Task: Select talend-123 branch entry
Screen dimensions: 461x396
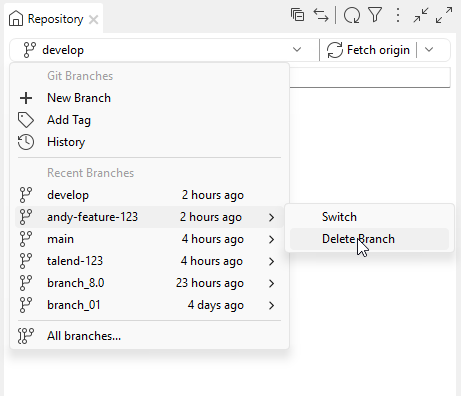Action: 149,261
